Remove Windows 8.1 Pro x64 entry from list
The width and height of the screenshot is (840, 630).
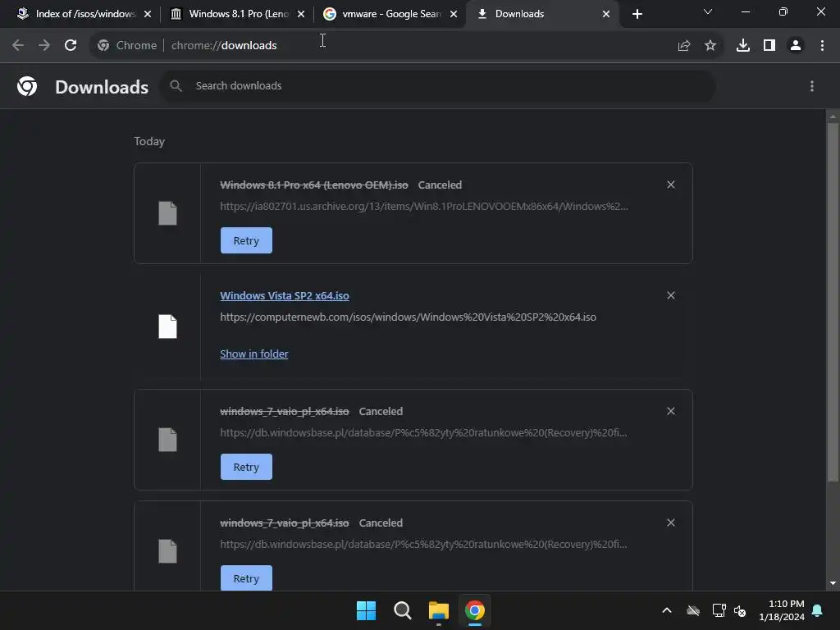[x=671, y=185]
